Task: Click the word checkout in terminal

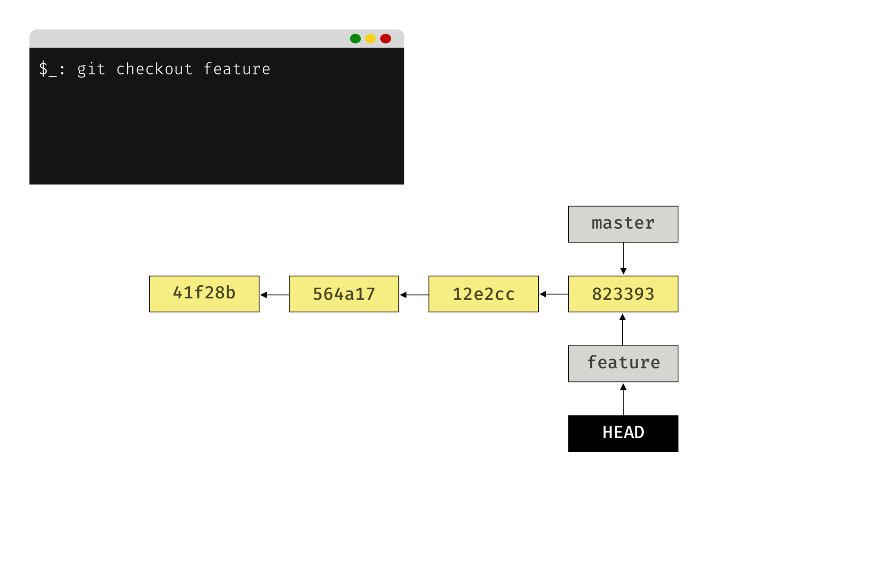Action: 154,69
